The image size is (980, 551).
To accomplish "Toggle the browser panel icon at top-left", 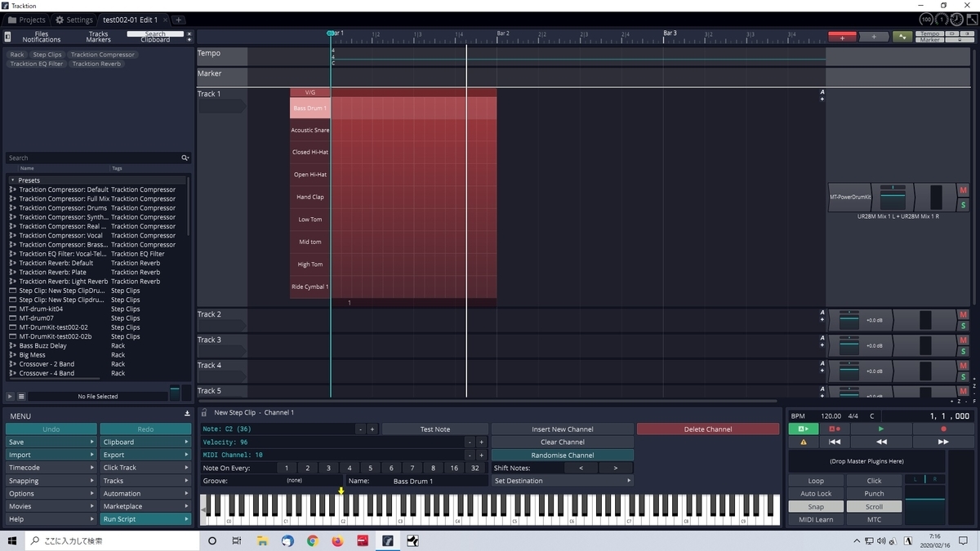I will click(7, 37).
